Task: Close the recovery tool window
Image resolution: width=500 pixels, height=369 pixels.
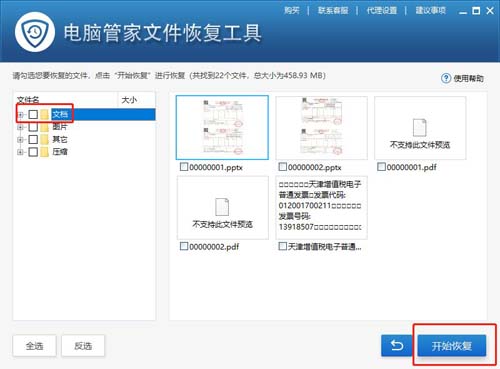Action: click(x=490, y=11)
